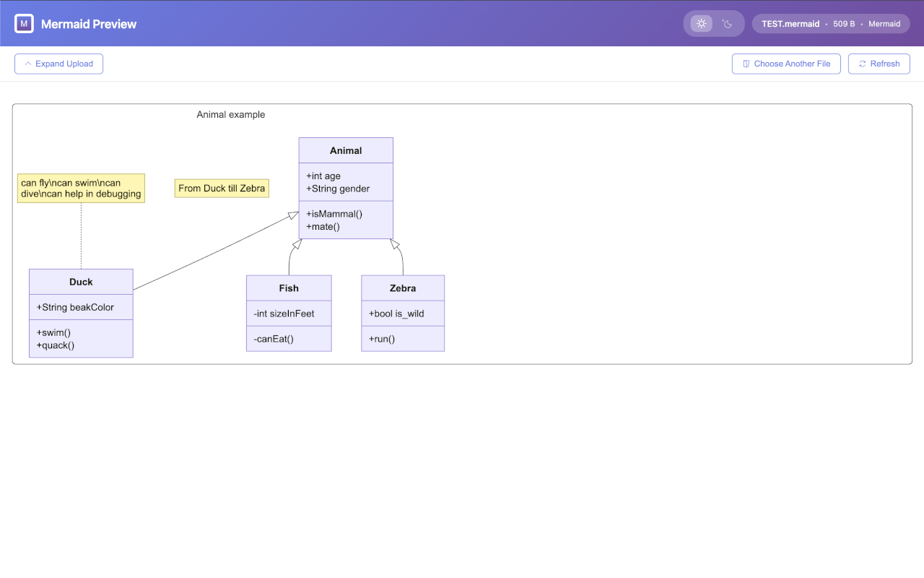Click the refresh arrows icon
Screen dimensions: 924x578
tap(863, 64)
